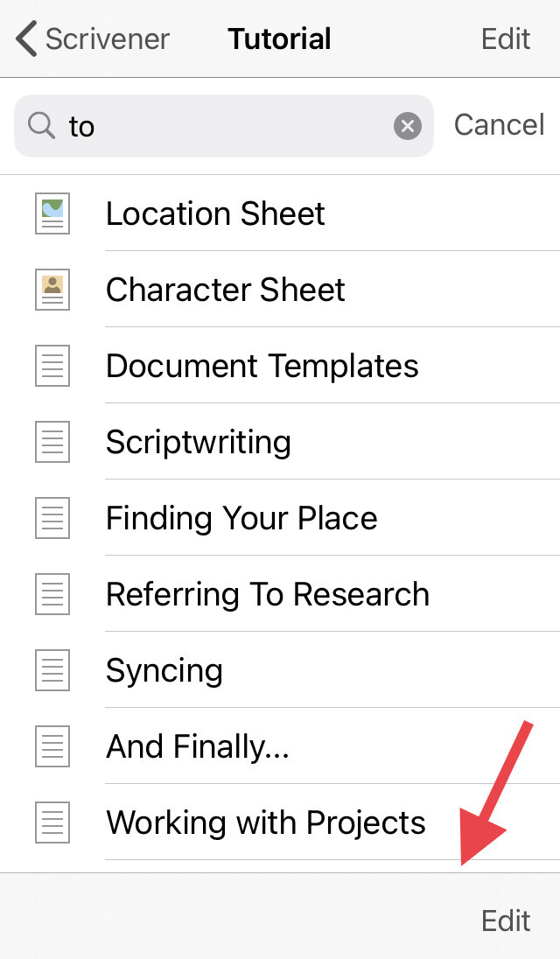The image size is (560, 959).
Task: Tap the Tutorial title in navigation bar
Action: pos(280,38)
